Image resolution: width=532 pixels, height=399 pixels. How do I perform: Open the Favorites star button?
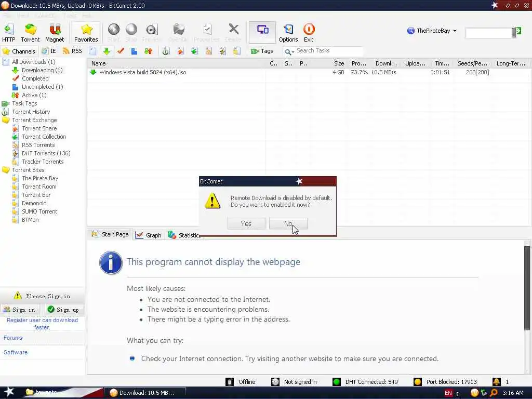(x=86, y=33)
